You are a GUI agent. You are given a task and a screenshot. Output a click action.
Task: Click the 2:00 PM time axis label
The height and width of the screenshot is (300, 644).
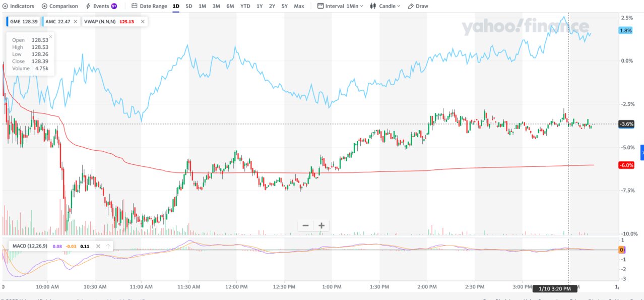point(427,287)
